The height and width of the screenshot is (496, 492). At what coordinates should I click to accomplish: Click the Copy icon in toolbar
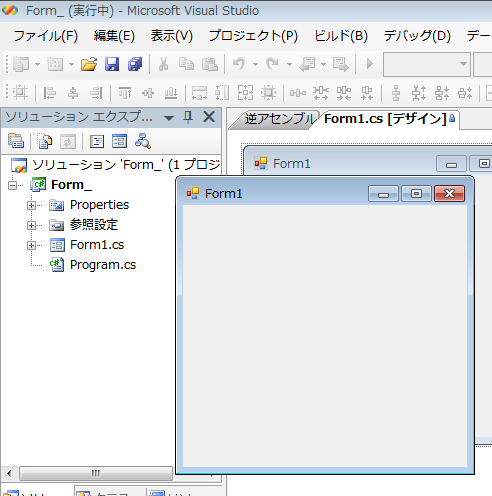[186, 64]
